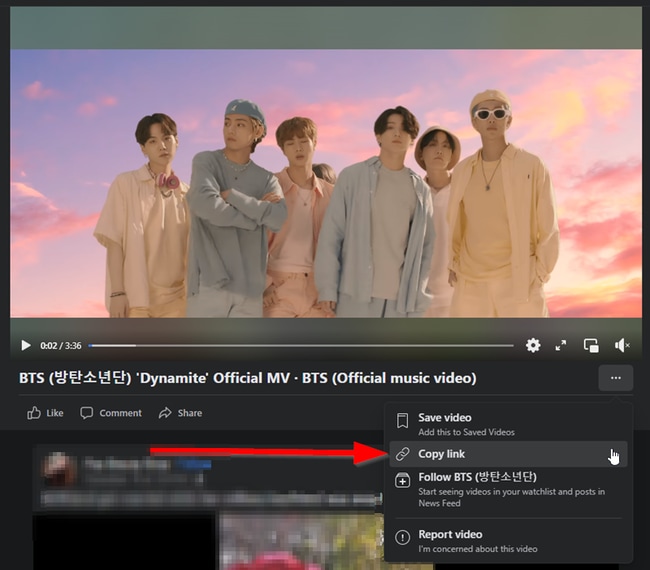Screen dimensions: 650x570
Task: Open video settings gear
Action: tap(533, 345)
